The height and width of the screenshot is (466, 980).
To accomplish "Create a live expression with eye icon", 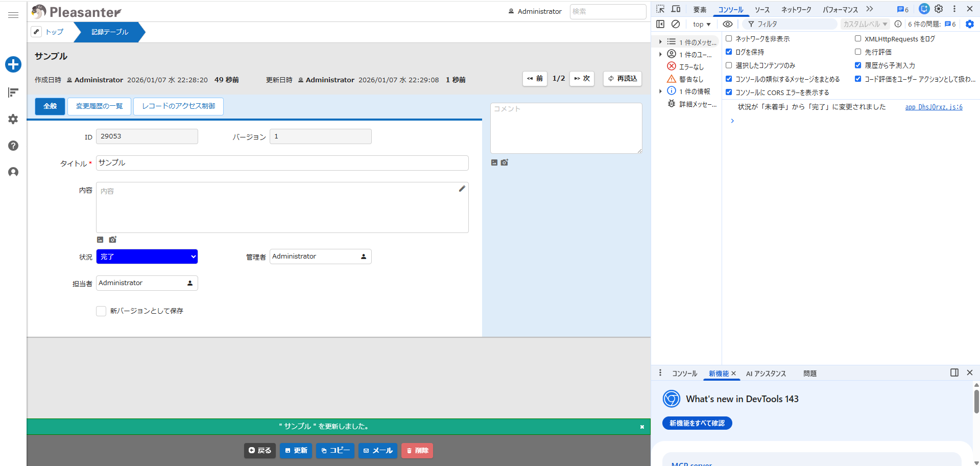I will pyautogui.click(x=728, y=24).
